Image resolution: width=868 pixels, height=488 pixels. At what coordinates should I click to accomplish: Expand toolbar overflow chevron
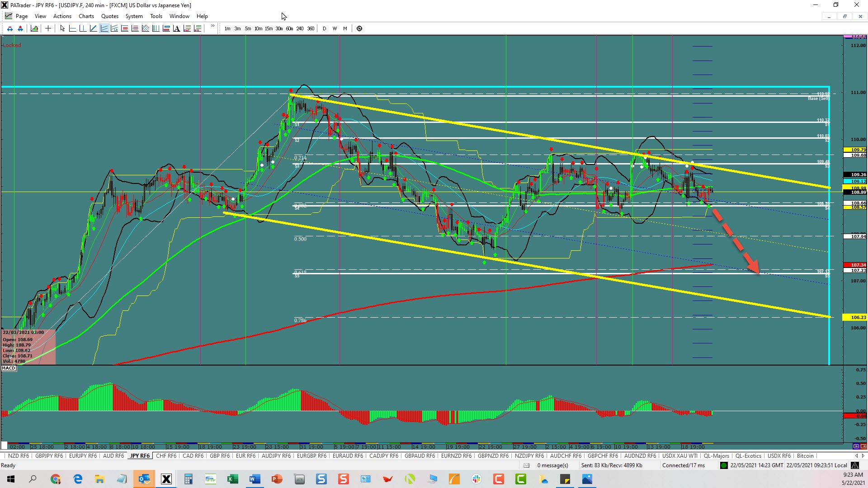coord(212,26)
